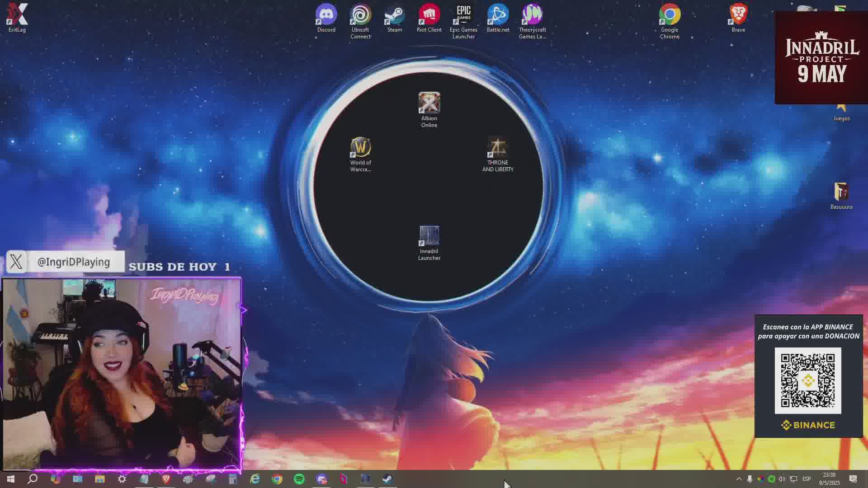Click the Discord icon in the taskbar
Image resolution: width=868 pixels, height=488 pixels.
[x=321, y=479]
